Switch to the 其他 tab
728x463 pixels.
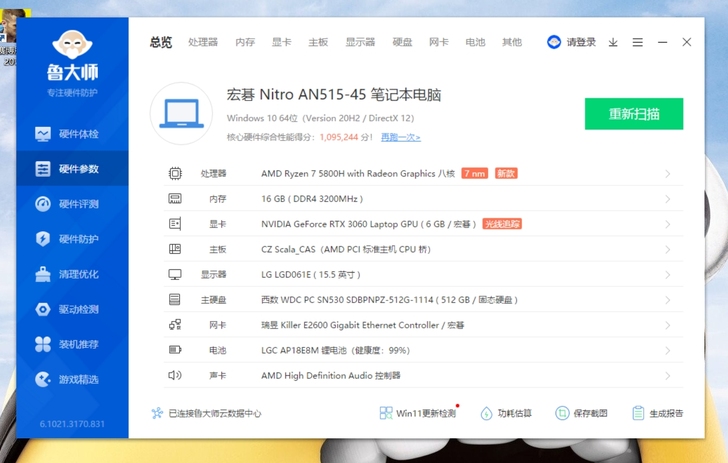click(512, 42)
